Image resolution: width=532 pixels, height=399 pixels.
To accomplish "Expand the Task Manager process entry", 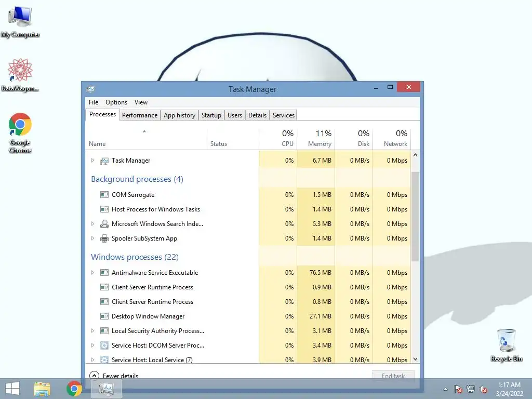I will coord(92,161).
